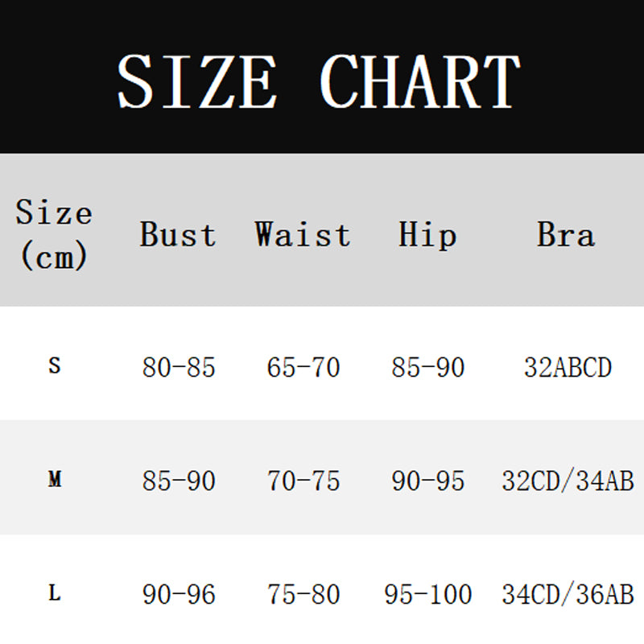This screenshot has width=644, height=644.
Task: Click the 85-90 hip value in S row
Action: point(428,367)
